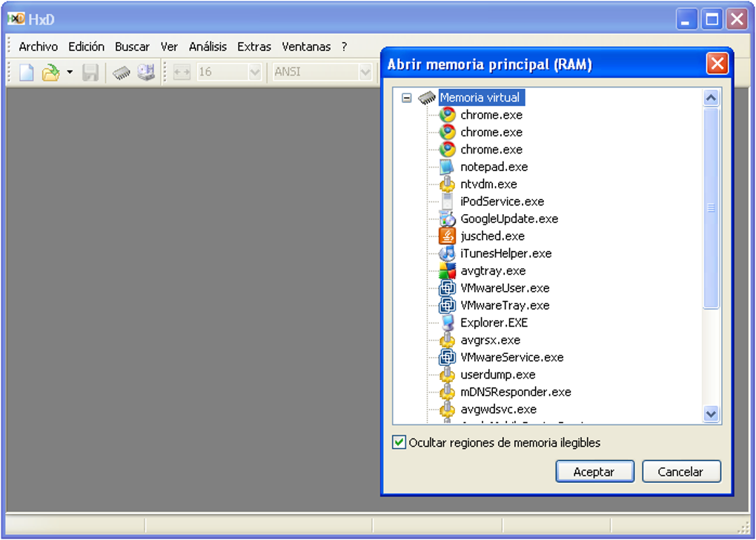Click the bytes-per-row width icon
This screenshot has width=756, height=540.
click(182, 73)
